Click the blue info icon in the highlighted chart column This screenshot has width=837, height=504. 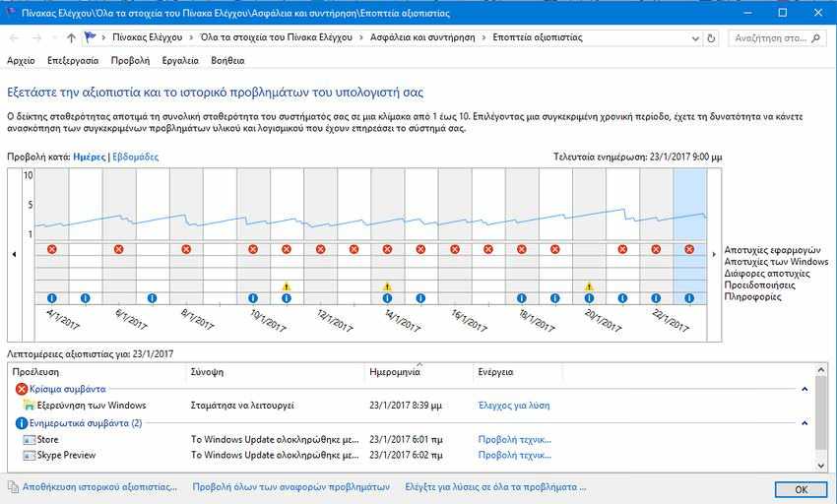[x=689, y=297]
